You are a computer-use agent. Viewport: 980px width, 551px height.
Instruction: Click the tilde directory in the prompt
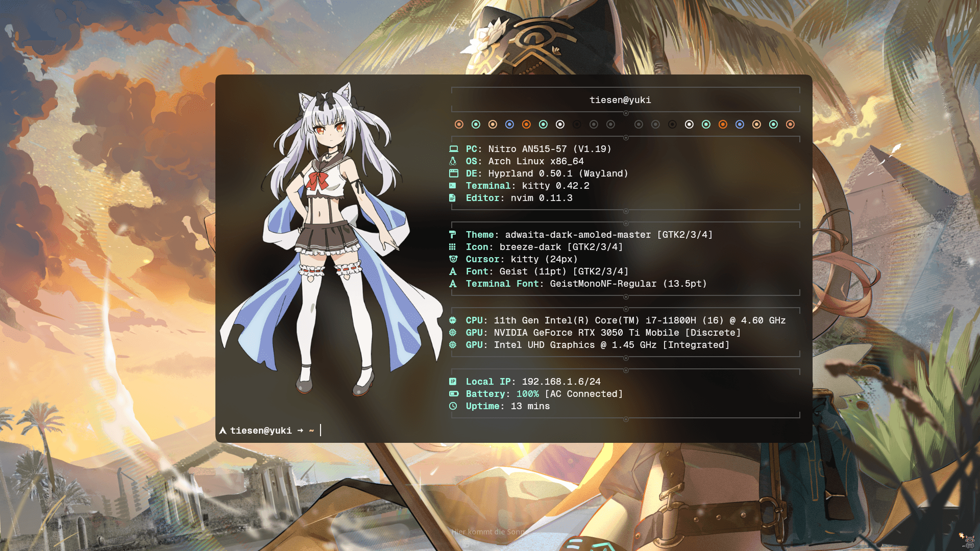tap(311, 431)
